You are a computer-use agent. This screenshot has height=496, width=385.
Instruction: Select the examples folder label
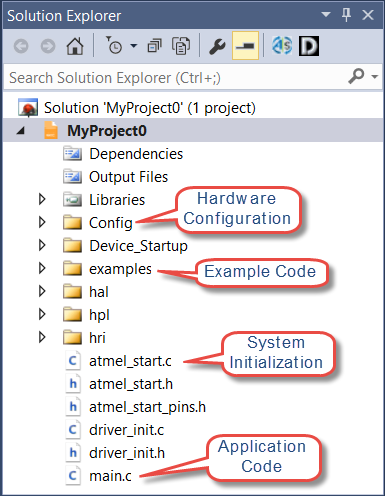click(120, 269)
